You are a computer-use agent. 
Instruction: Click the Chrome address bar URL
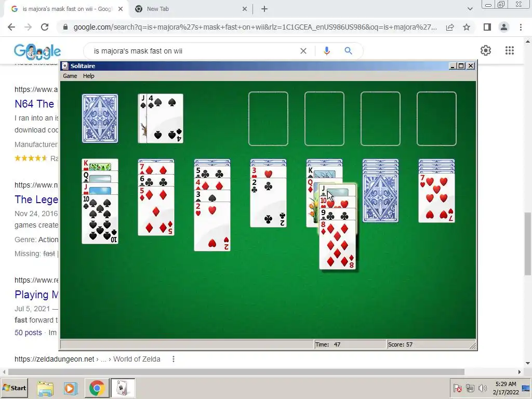click(x=255, y=27)
